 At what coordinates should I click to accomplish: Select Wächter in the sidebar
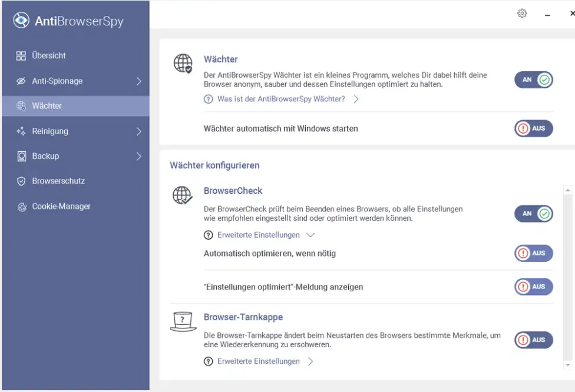pos(47,106)
